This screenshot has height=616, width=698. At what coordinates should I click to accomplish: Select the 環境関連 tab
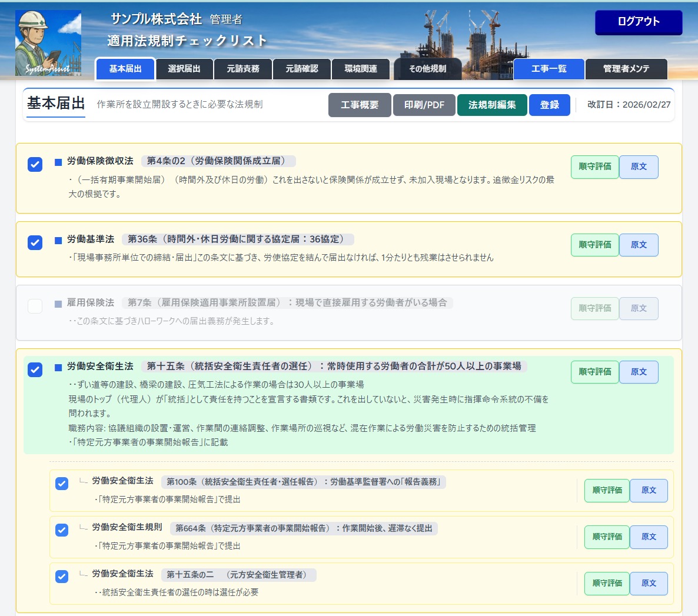coord(361,69)
